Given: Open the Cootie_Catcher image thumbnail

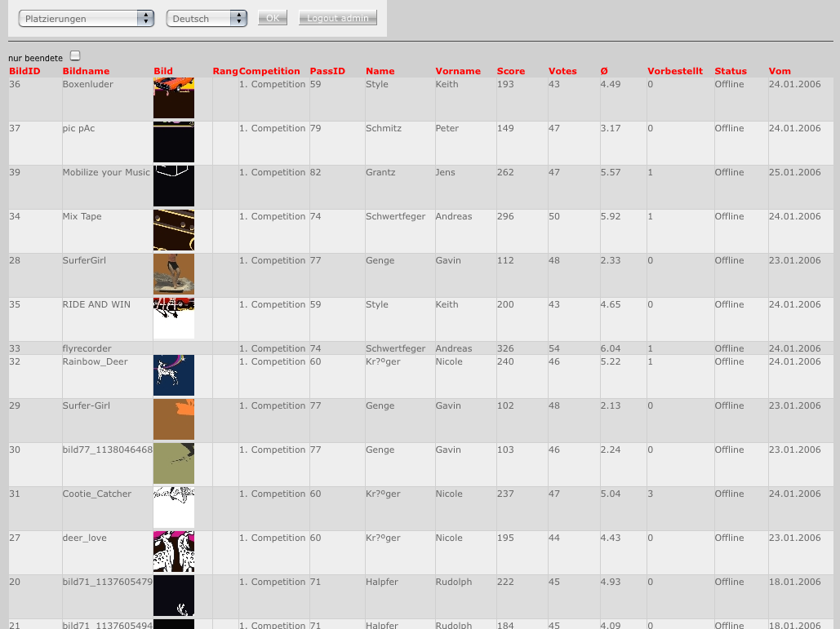Looking at the screenshot, I should (x=173, y=507).
